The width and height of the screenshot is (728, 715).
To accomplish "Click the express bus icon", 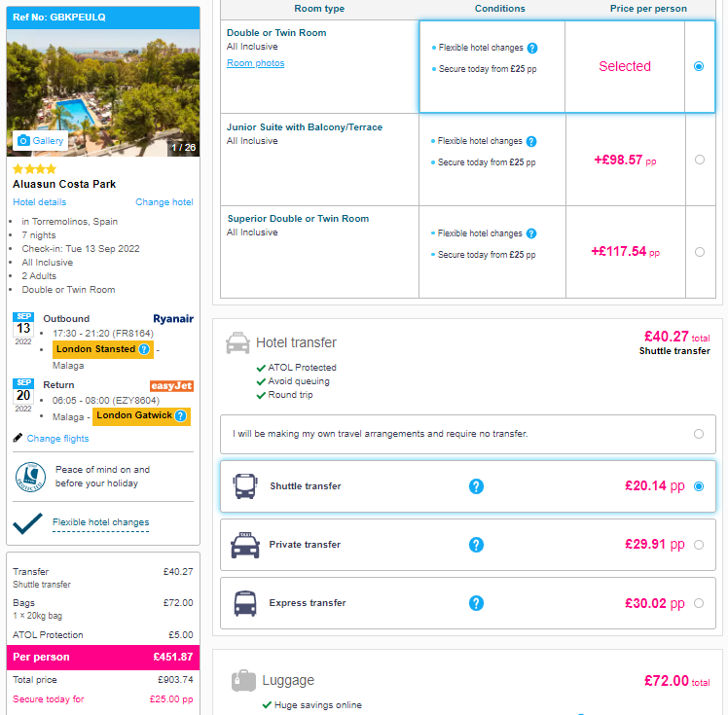I will point(245,603).
